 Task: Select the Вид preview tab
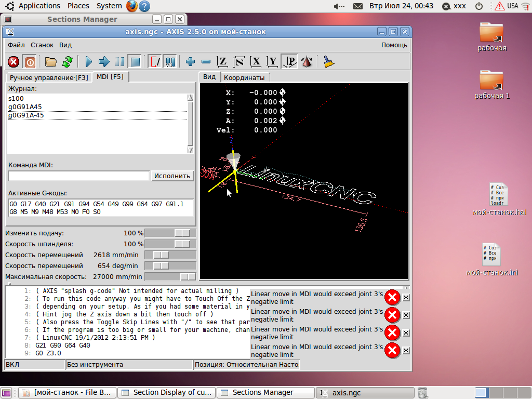point(209,77)
